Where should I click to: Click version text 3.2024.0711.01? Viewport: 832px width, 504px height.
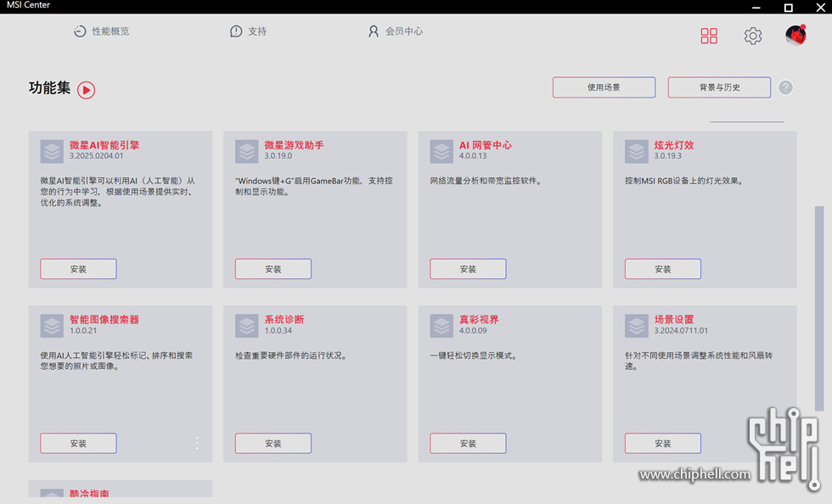(x=681, y=331)
